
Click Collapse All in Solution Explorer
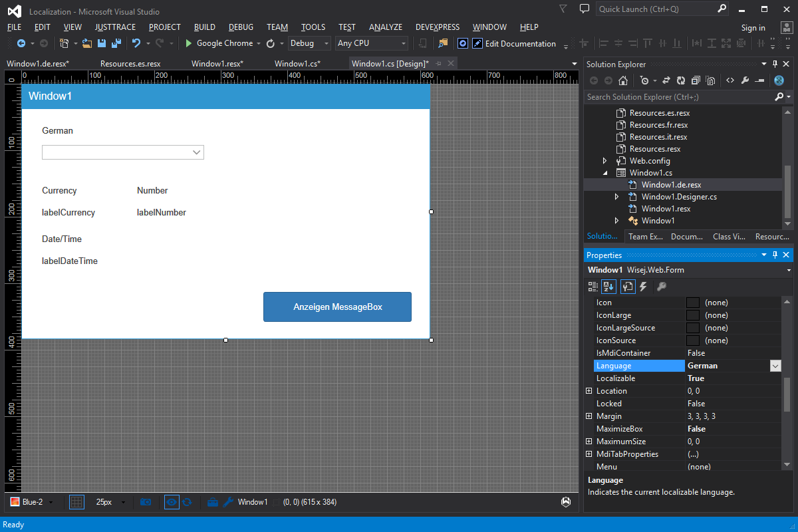coord(696,80)
